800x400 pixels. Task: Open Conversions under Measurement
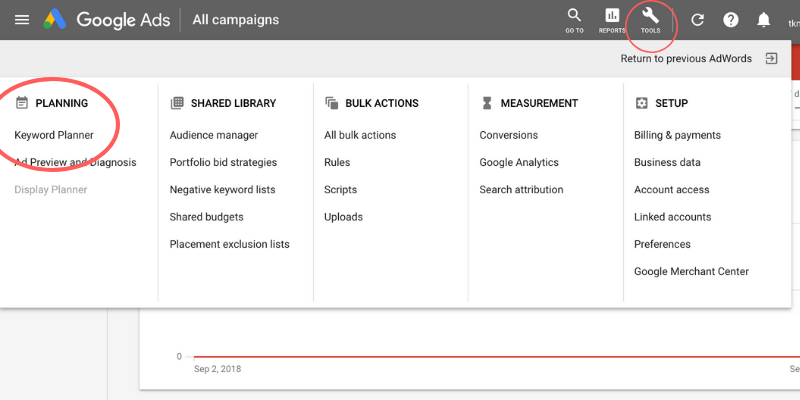(509, 135)
